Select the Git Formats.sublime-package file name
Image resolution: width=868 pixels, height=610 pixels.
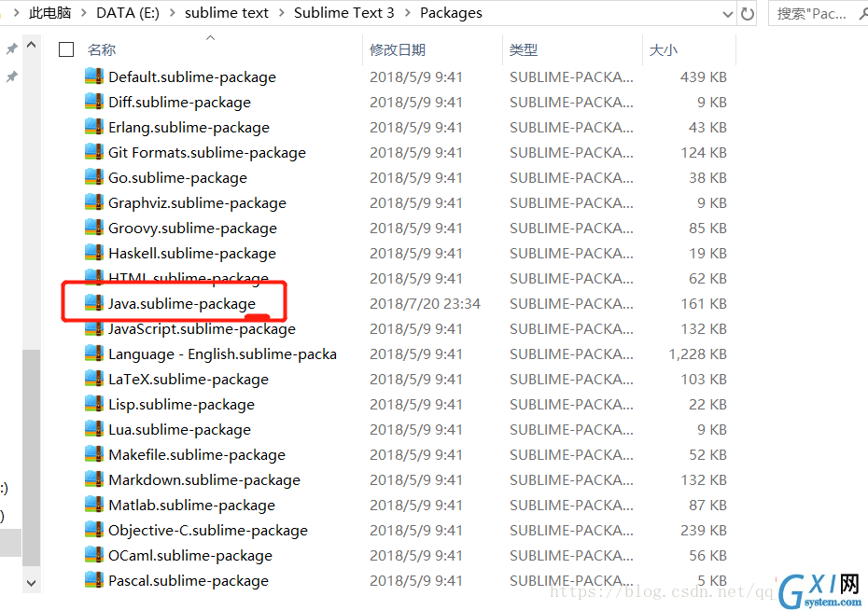point(207,153)
